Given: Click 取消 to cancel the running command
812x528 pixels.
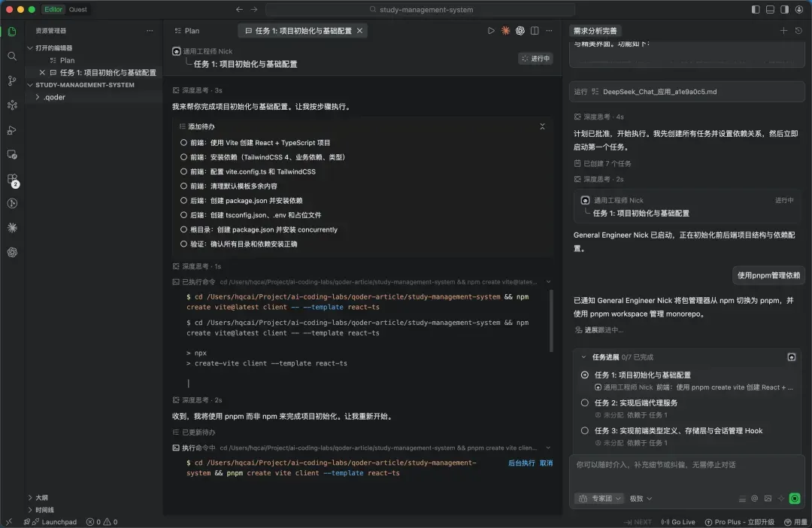Looking at the screenshot, I should coord(546,463).
